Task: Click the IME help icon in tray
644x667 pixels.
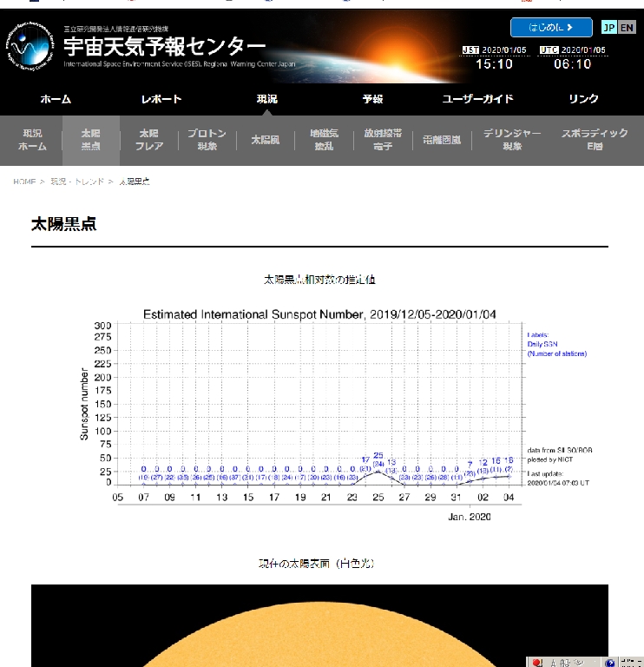Action: (609, 663)
